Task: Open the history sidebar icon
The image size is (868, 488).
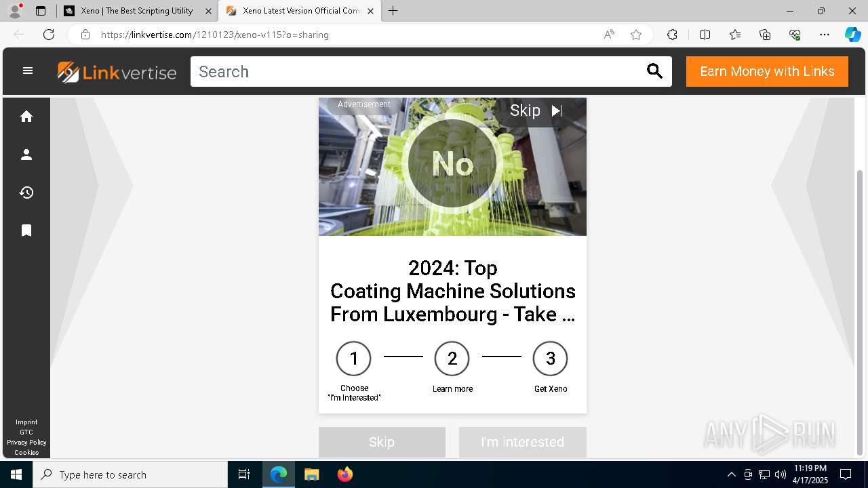Action: pos(26,192)
